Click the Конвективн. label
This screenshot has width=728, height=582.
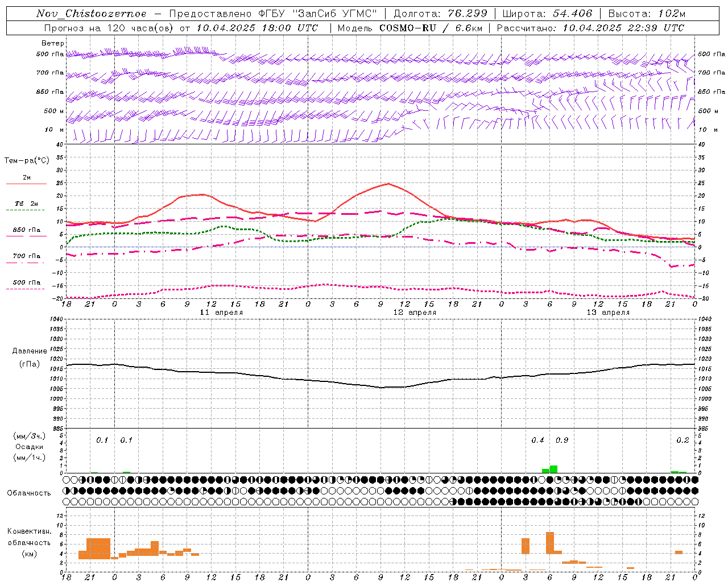(29, 531)
